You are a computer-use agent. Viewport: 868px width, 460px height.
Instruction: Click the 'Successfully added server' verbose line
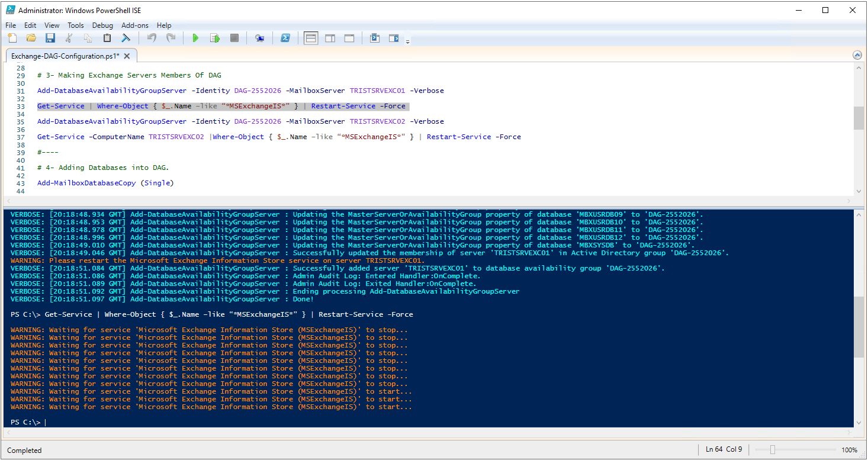coord(337,268)
